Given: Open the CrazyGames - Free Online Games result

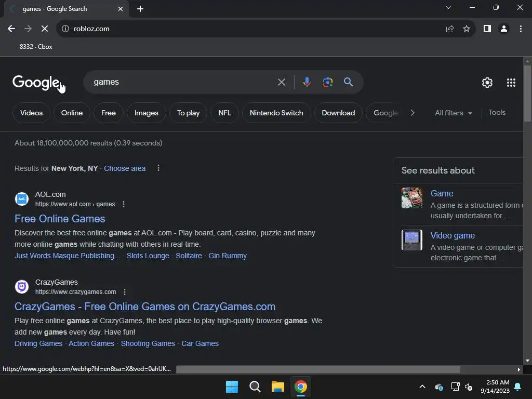Looking at the screenshot, I should [145, 307].
